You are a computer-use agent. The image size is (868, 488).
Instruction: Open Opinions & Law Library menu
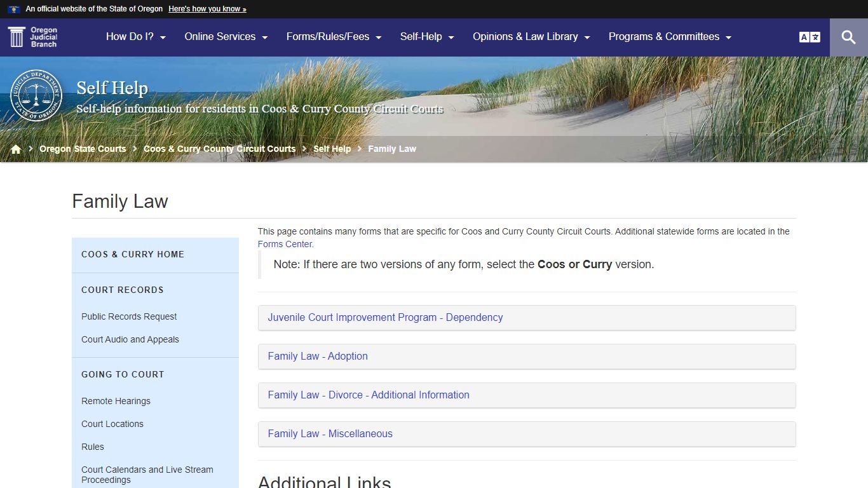[x=532, y=37]
